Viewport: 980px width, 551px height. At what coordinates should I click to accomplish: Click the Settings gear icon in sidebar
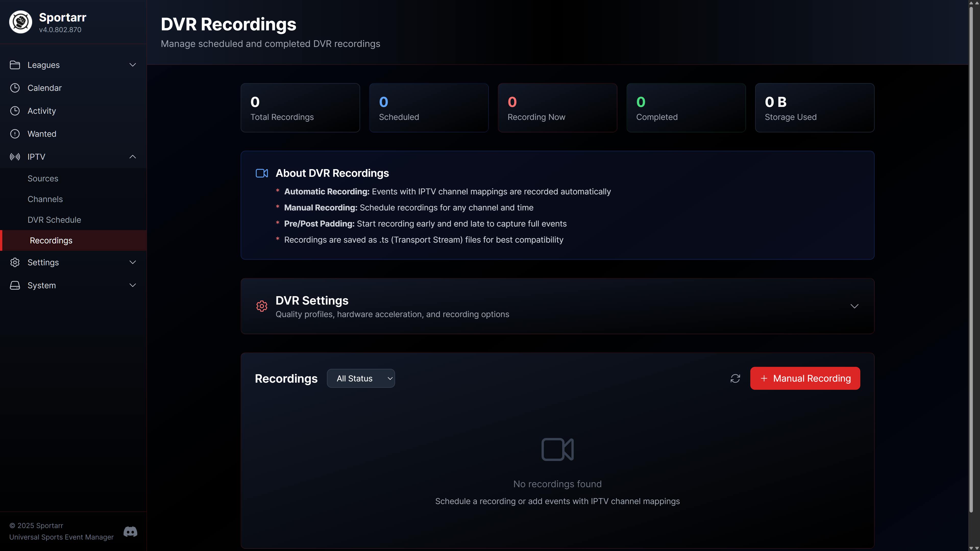point(15,262)
